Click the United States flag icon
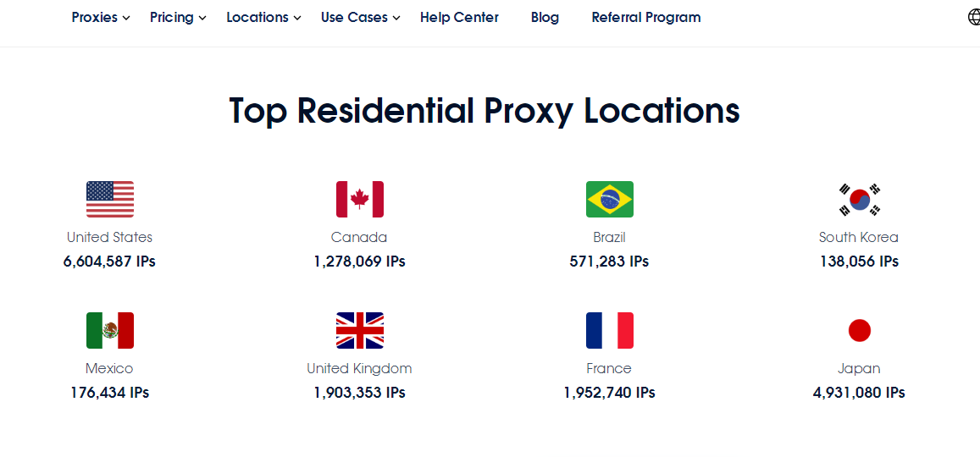This screenshot has height=457, width=980. pos(109,199)
